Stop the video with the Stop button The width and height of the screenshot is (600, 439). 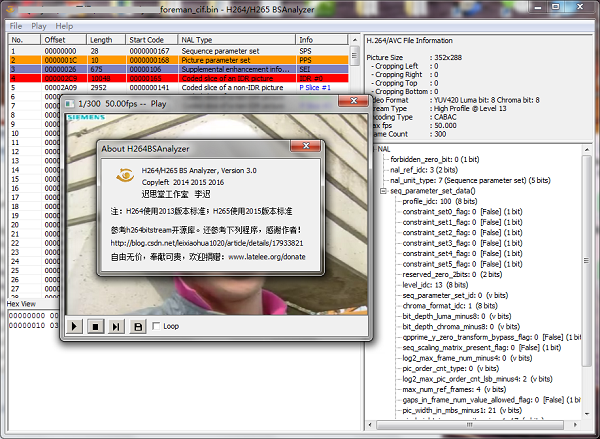(x=95, y=326)
